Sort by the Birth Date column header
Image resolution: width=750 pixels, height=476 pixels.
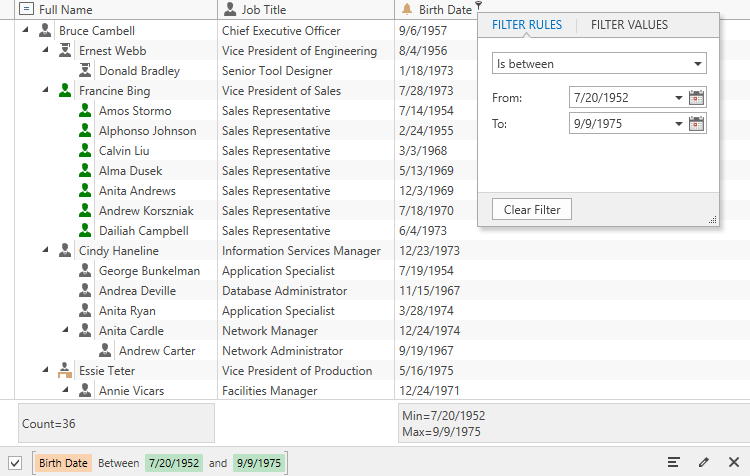[x=445, y=9]
